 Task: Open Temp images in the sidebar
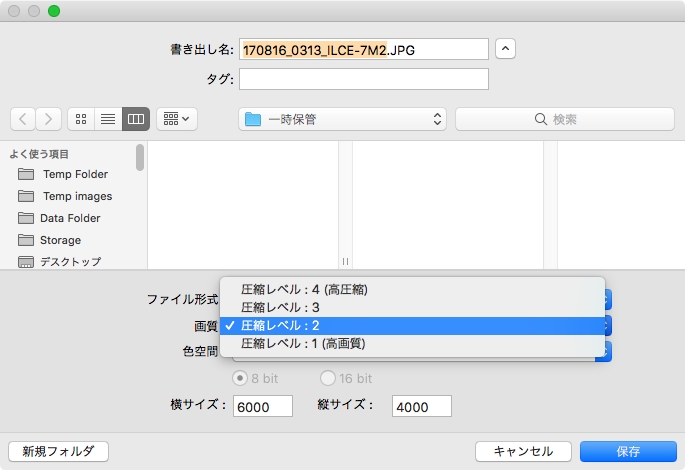pyautogui.click(x=72, y=196)
